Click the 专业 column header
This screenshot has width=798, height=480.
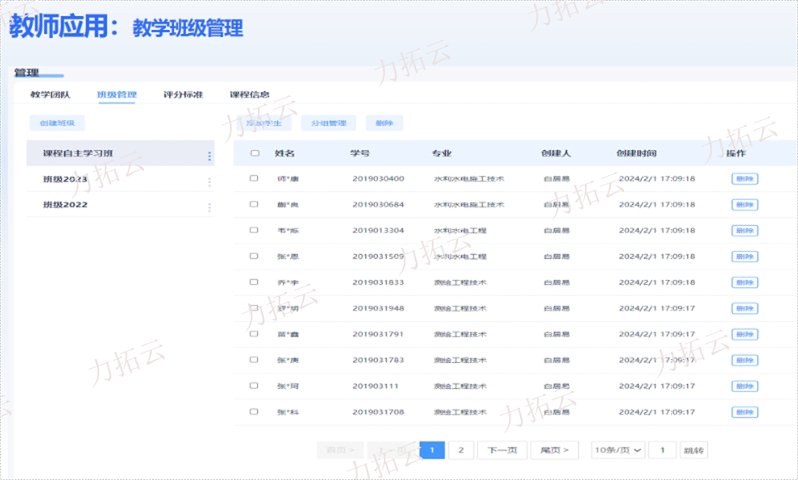(442, 153)
